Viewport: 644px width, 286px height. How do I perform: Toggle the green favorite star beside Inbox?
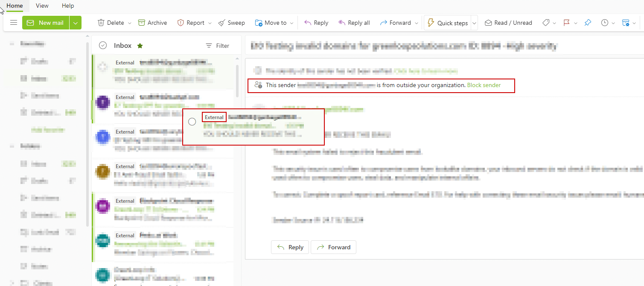(140, 46)
